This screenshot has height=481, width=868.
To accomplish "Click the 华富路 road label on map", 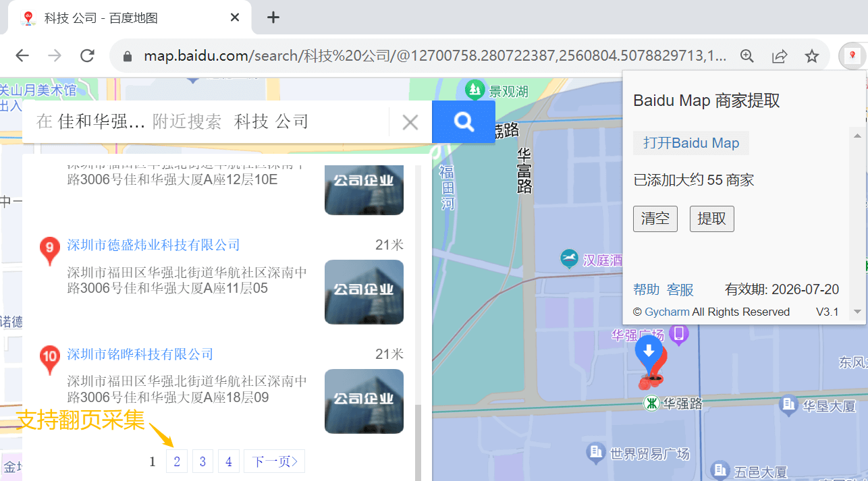I will [x=524, y=170].
